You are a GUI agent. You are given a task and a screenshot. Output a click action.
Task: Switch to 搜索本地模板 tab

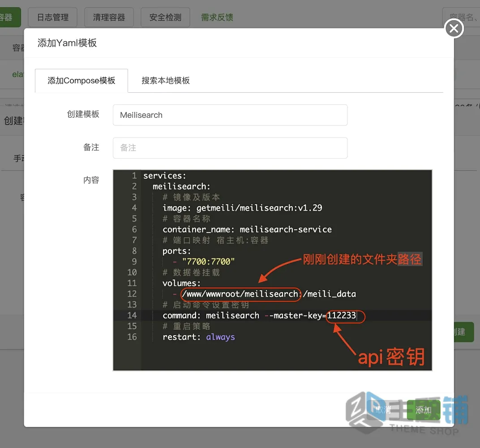tap(166, 81)
